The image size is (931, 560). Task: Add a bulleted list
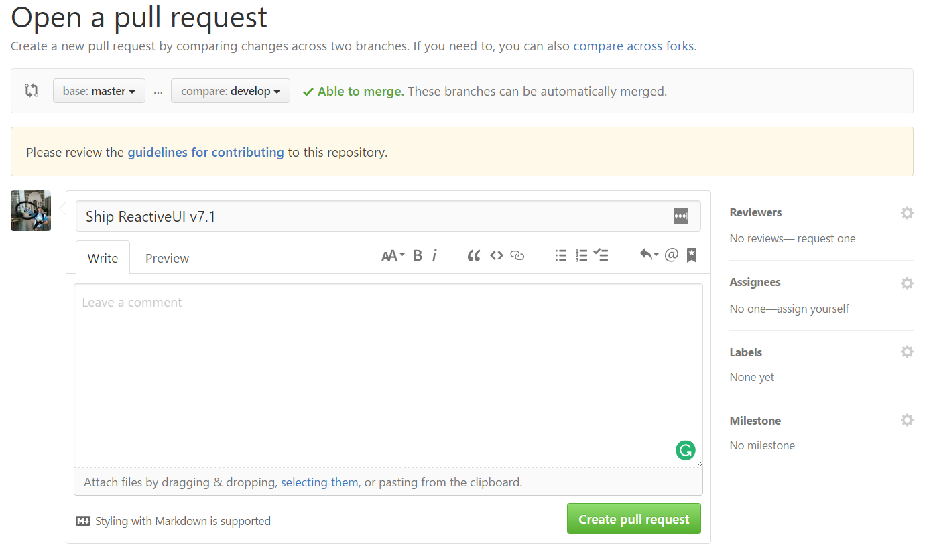pyautogui.click(x=561, y=255)
